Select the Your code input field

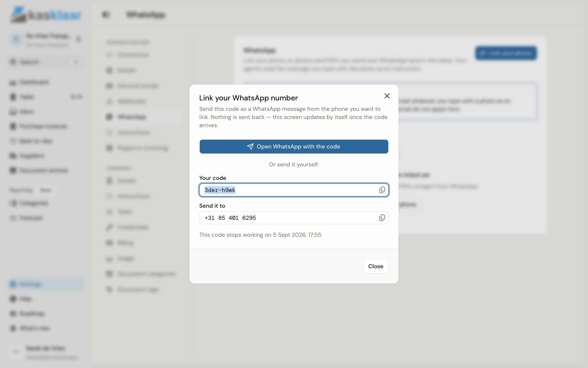294,190
